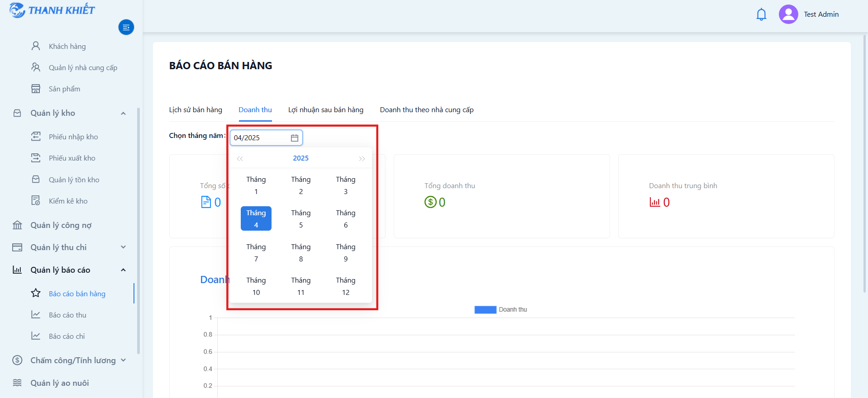Click the Kiểm kê kho icon
This screenshot has width=868, height=398.
point(36,201)
